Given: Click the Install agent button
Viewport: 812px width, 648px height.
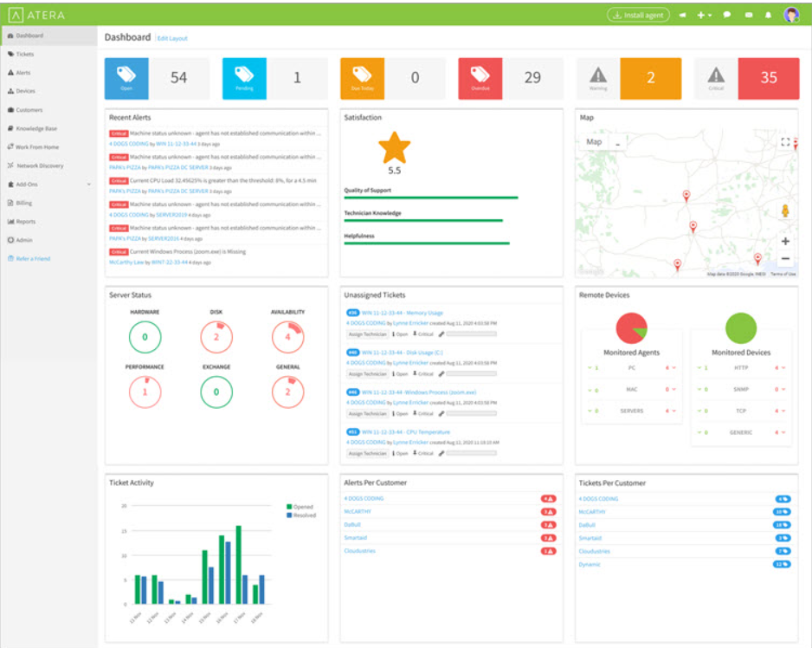Looking at the screenshot, I should click(x=639, y=15).
